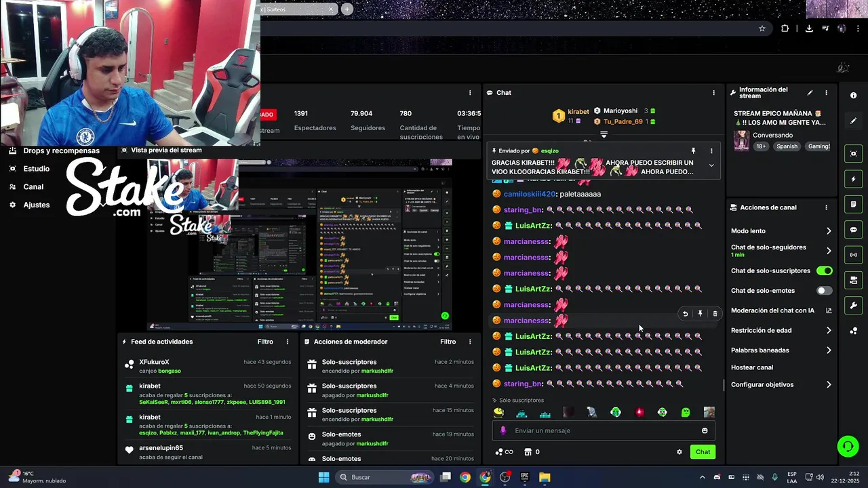Click the channel points infinity indicator
The height and width of the screenshot is (488, 868).
click(x=504, y=452)
